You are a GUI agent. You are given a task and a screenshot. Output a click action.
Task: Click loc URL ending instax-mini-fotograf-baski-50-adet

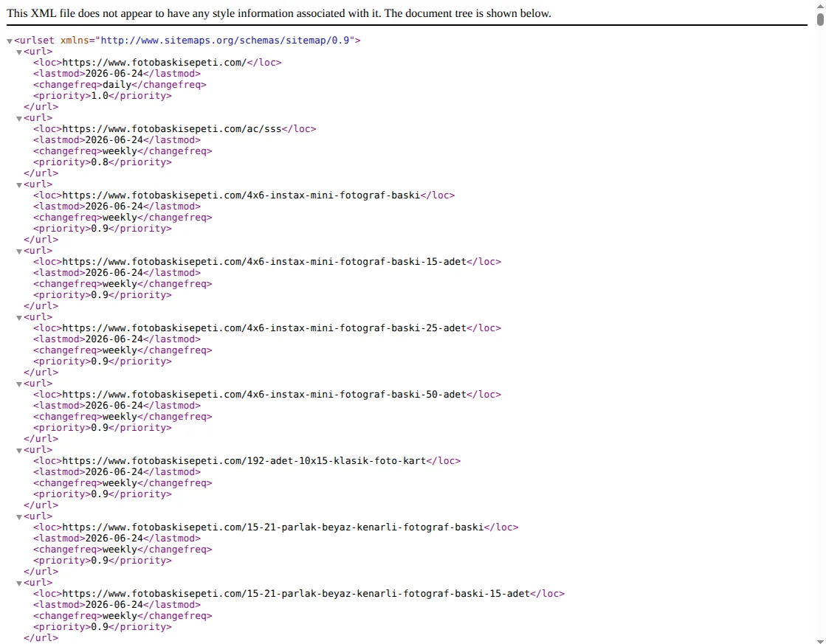[264, 394]
